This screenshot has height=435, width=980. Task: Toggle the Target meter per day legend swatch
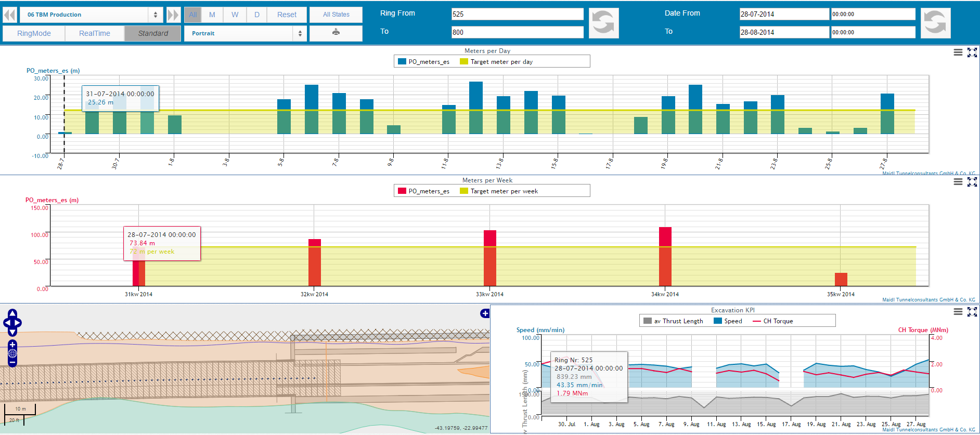(x=463, y=62)
